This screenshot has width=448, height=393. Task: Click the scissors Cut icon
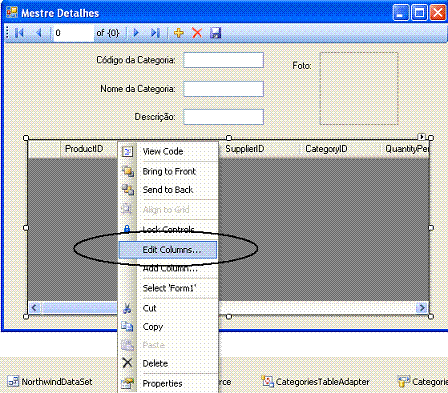click(x=127, y=308)
